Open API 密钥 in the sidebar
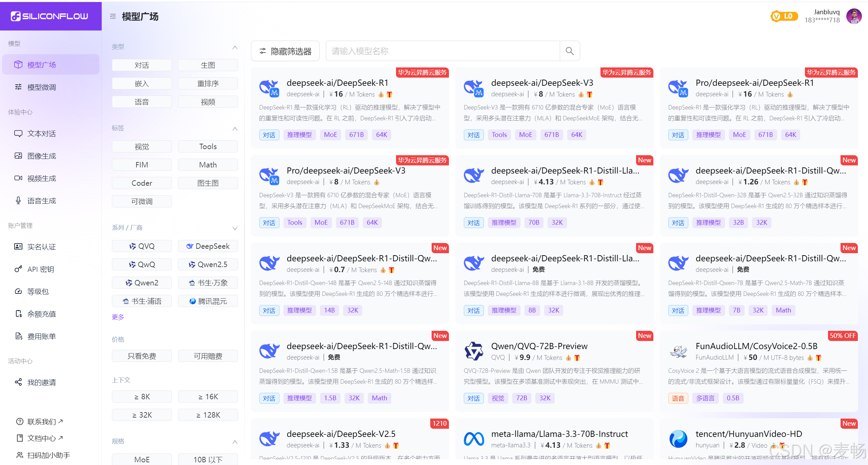Image resolution: width=868 pixels, height=465 pixels. [40, 269]
